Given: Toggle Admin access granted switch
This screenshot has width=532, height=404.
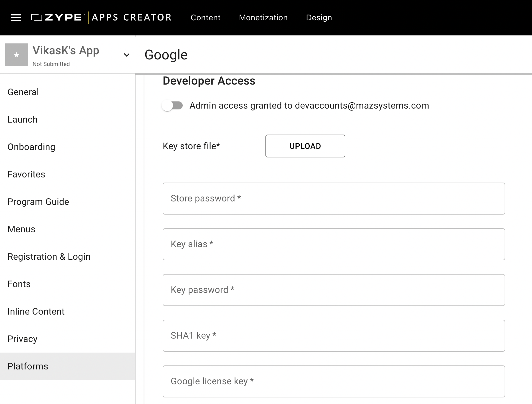Looking at the screenshot, I should pyautogui.click(x=172, y=105).
